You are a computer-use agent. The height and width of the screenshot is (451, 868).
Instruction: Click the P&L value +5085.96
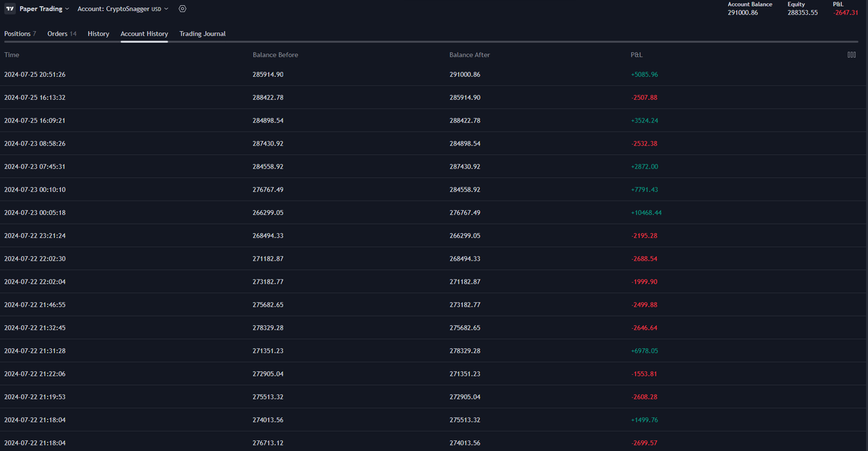point(644,75)
